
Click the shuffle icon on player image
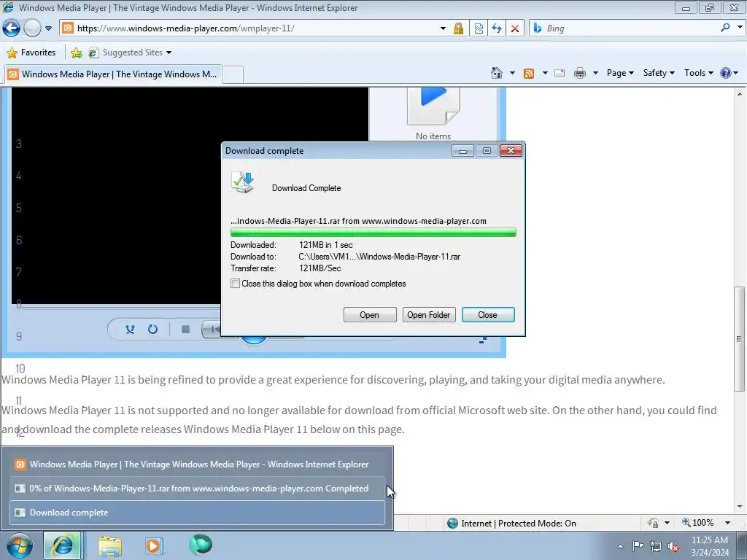tap(130, 329)
